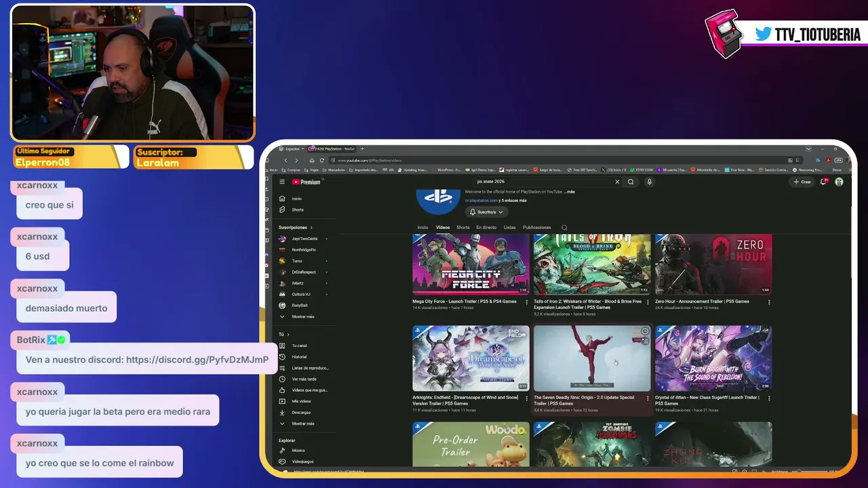Open Shorts in the YouTube sidebar
This screenshot has width=868, height=488.
tap(298, 209)
